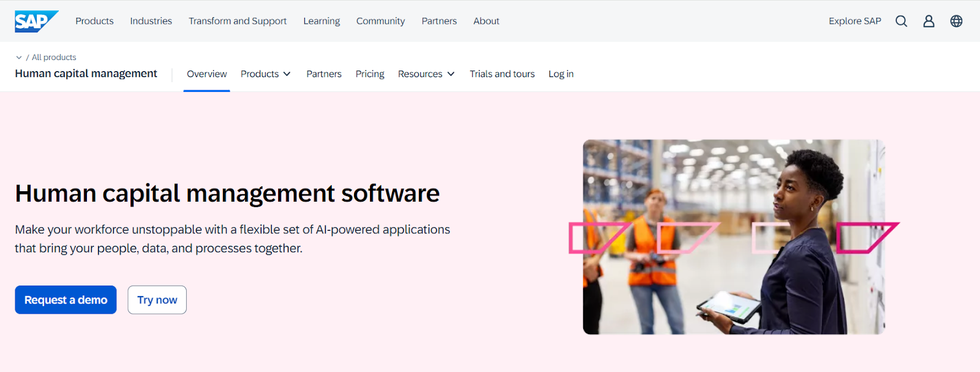Click Human capital management heading in sub-navigation

pos(86,74)
